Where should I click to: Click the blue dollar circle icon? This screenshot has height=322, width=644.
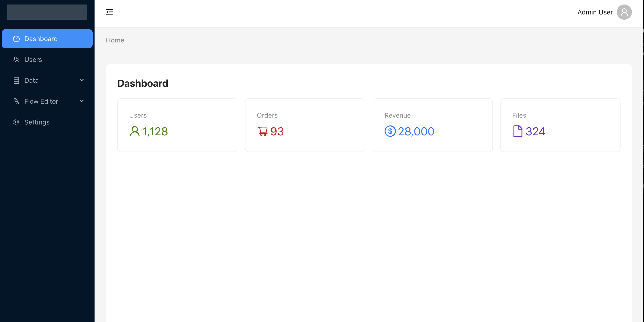click(390, 131)
